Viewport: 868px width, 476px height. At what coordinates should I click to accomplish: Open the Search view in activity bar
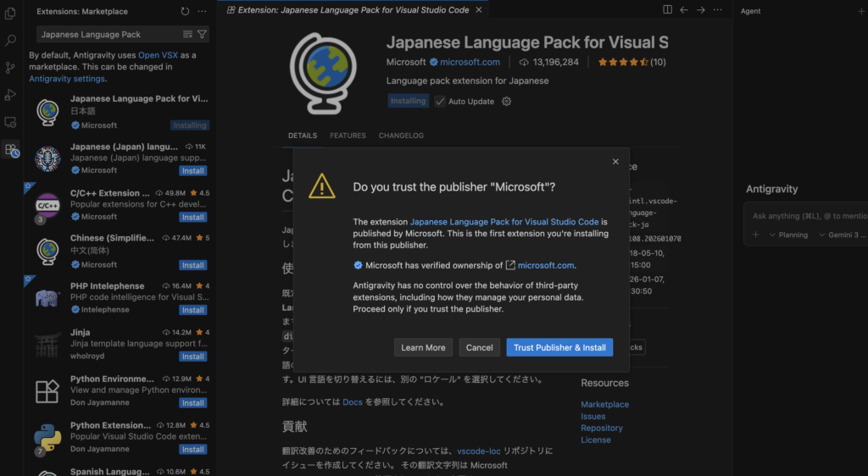[11, 40]
